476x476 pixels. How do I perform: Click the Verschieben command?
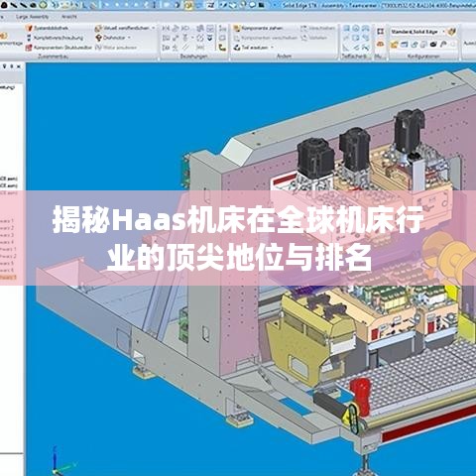point(317,28)
